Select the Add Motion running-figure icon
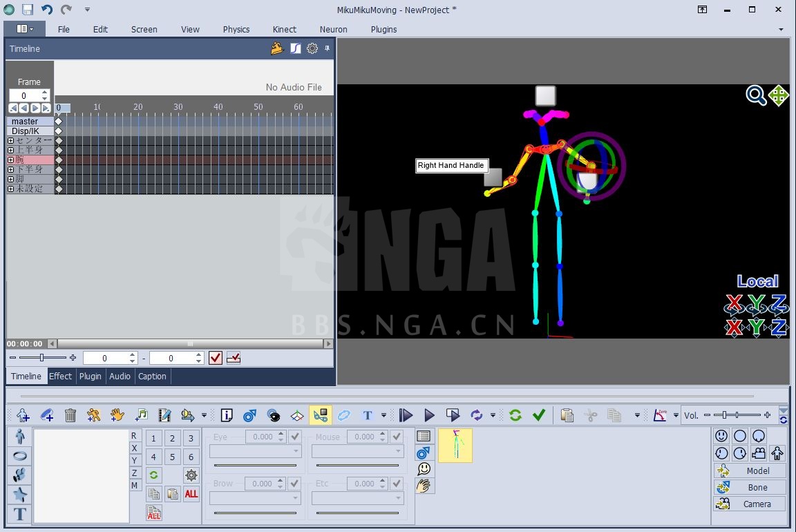796x532 pixels. (93, 415)
